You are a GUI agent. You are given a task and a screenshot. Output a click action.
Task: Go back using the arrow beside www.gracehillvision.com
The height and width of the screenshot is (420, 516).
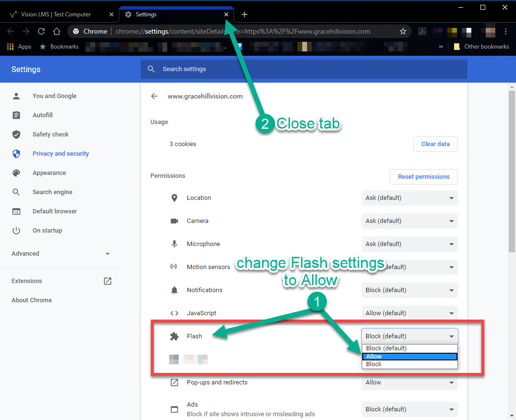click(154, 96)
